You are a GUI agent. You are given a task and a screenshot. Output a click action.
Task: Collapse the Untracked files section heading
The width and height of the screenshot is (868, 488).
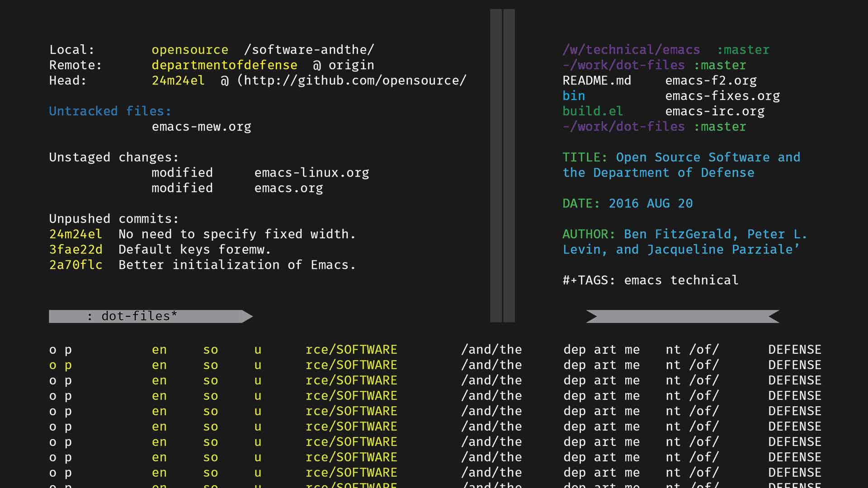110,111
